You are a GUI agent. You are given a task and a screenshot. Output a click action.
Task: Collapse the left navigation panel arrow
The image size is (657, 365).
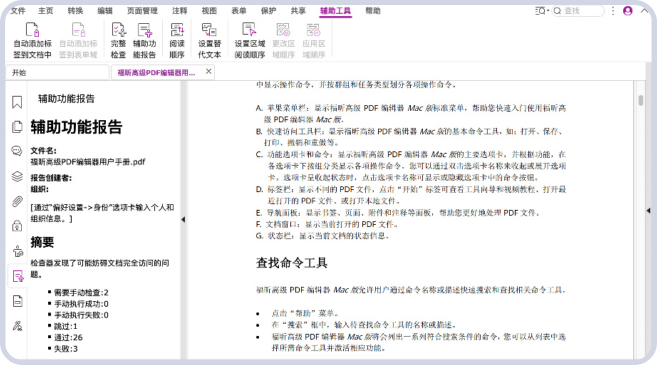pyautogui.click(x=183, y=219)
